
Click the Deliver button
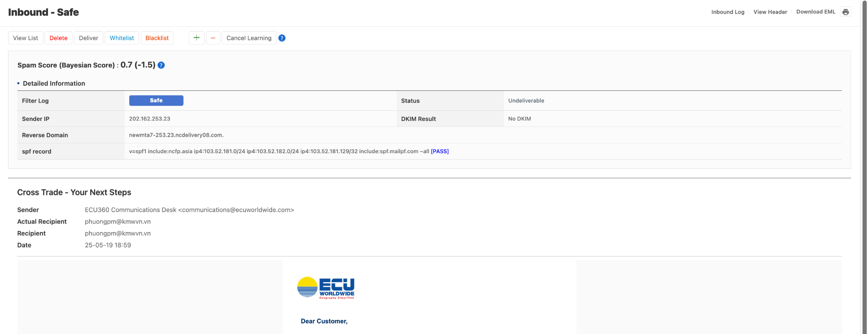point(89,38)
